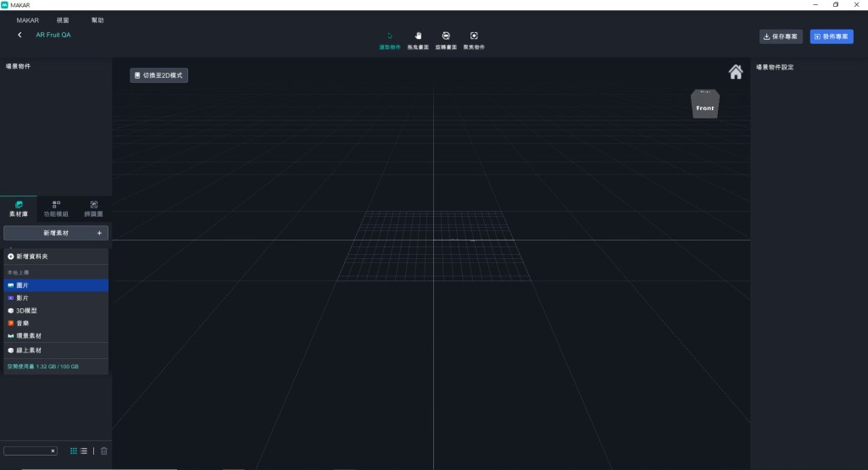Reset view with the home icon
The image size is (868, 470).
pyautogui.click(x=735, y=71)
